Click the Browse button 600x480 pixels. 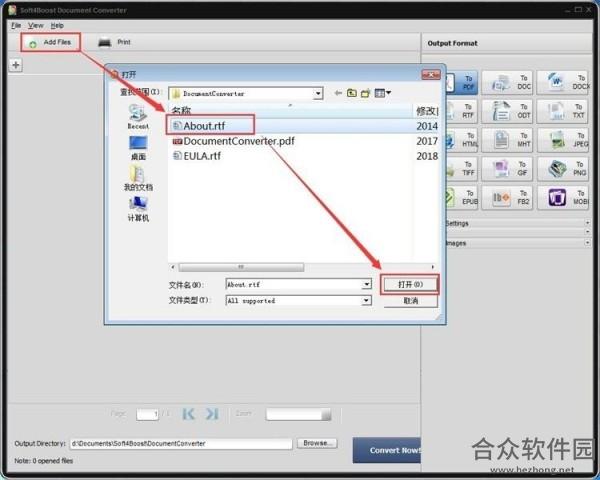[317, 443]
